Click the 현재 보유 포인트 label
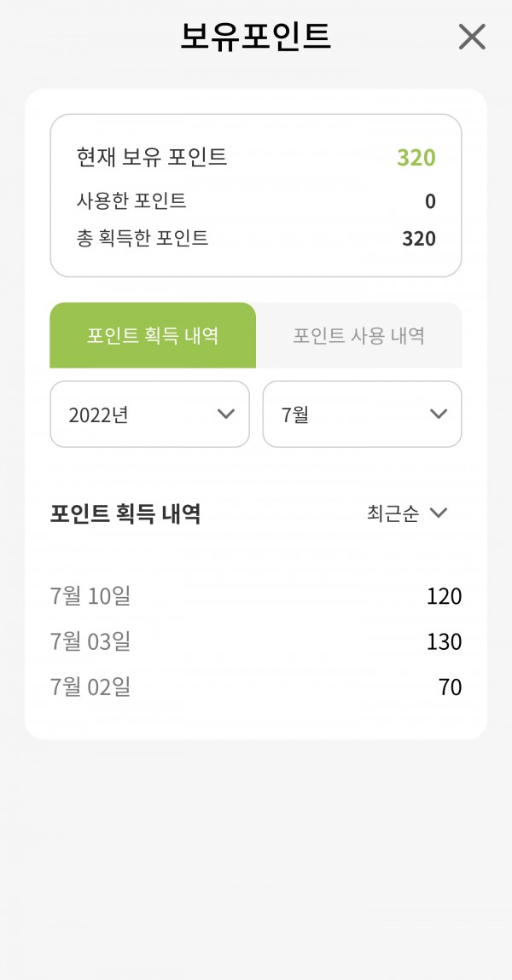512x980 pixels. click(x=152, y=157)
